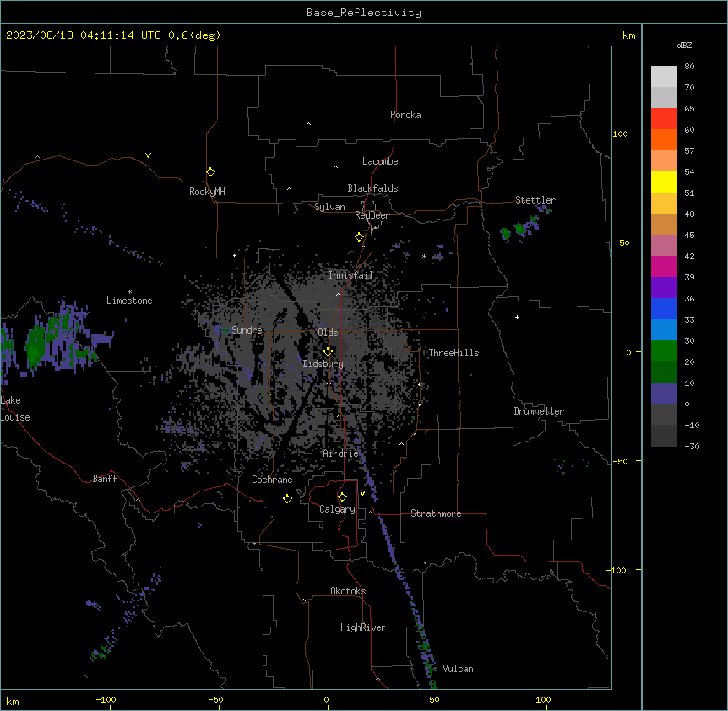Click the red 65 dBZ color swatch
Viewport: 728px width, 711px height.
pyautogui.click(x=664, y=119)
